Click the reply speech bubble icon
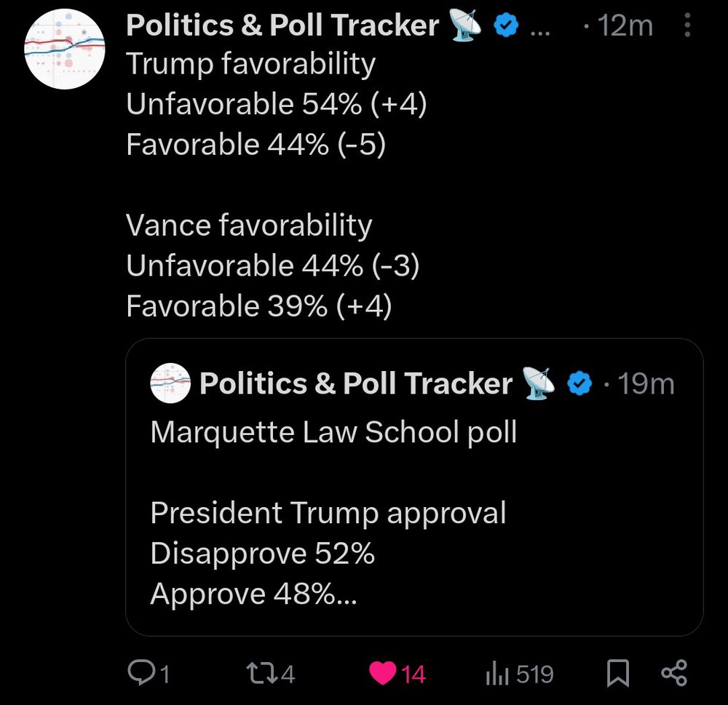 click(x=139, y=674)
